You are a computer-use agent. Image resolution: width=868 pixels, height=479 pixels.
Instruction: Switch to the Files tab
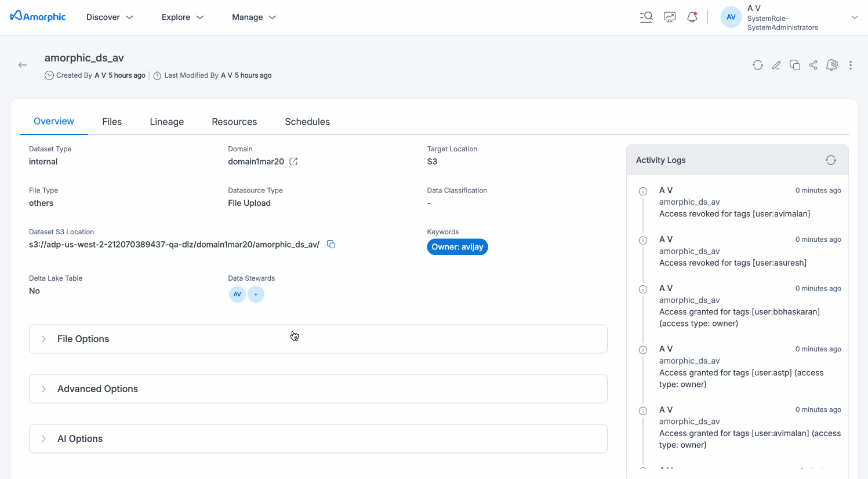point(112,122)
